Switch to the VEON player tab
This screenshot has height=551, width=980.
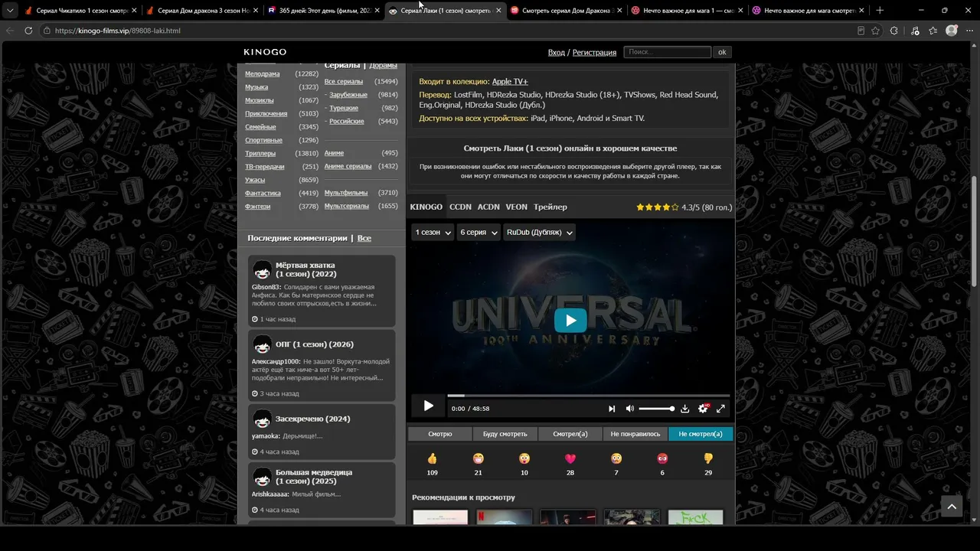516,207
